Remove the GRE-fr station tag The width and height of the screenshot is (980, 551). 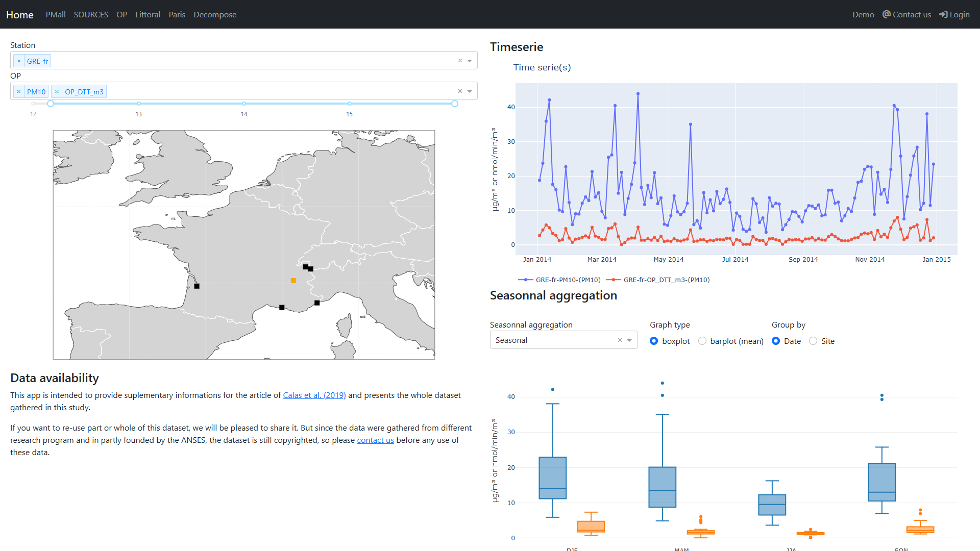point(19,61)
